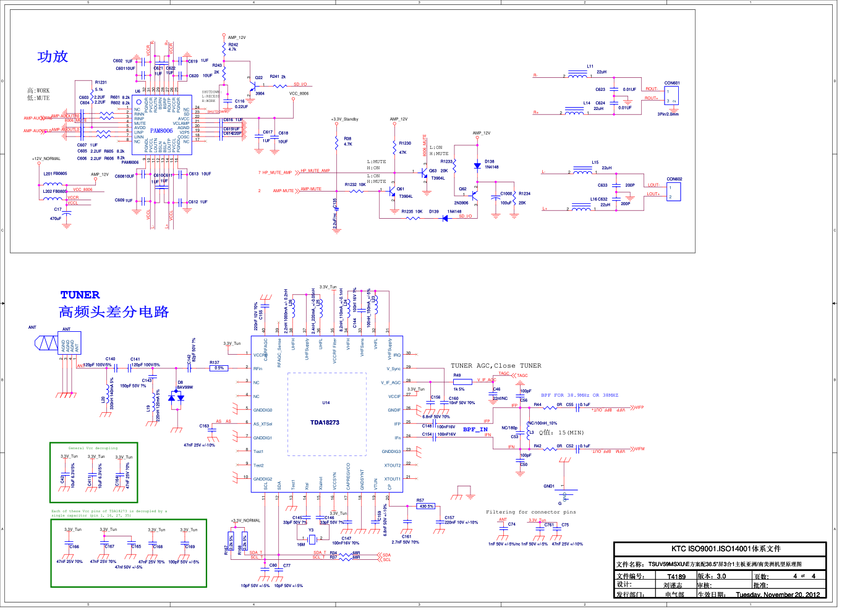Viewport: 868px width, 613px height.
Task: Click the C17 capacitor label
Action: (57, 209)
